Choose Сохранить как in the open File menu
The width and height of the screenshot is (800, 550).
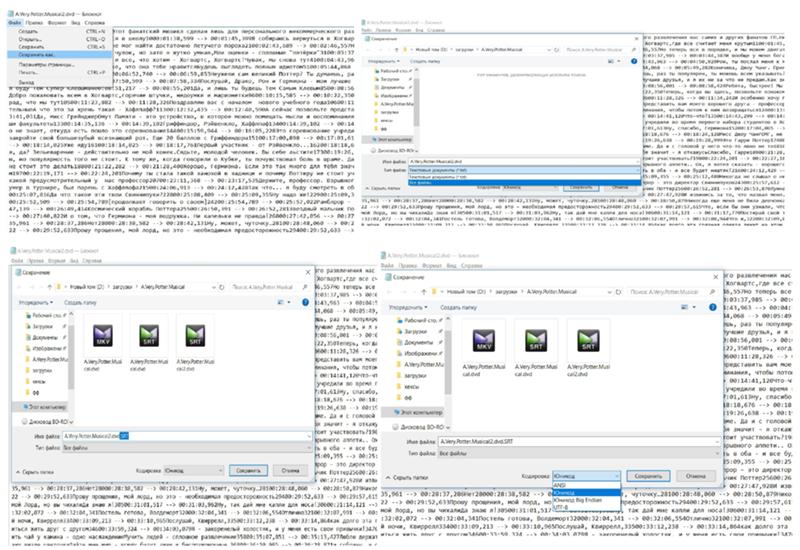[59, 55]
